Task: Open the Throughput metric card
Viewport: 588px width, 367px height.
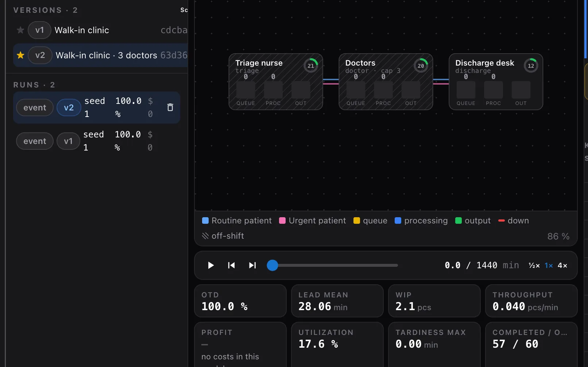Action: pos(531,301)
